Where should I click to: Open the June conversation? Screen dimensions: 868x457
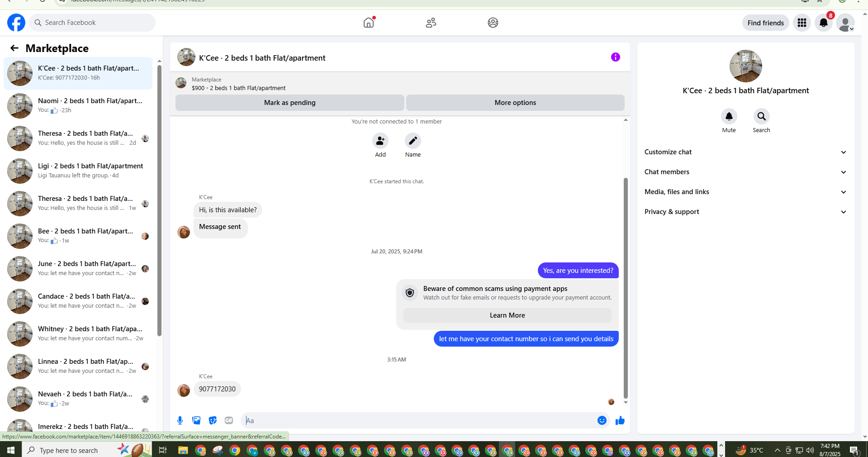click(78, 269)
